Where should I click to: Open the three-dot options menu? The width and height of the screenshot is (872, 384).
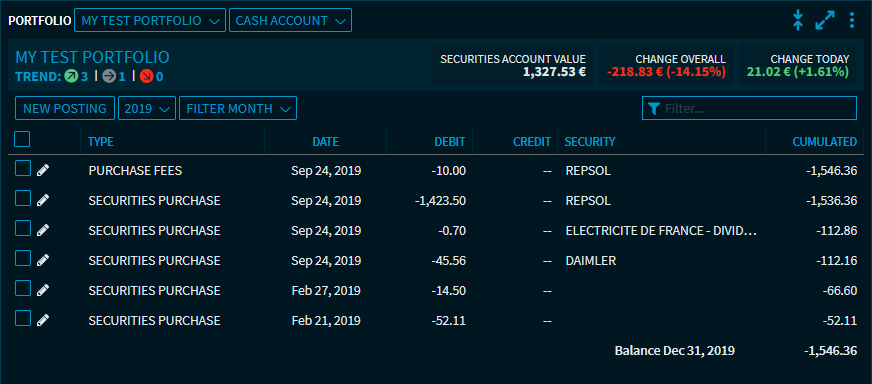(852, 20)
